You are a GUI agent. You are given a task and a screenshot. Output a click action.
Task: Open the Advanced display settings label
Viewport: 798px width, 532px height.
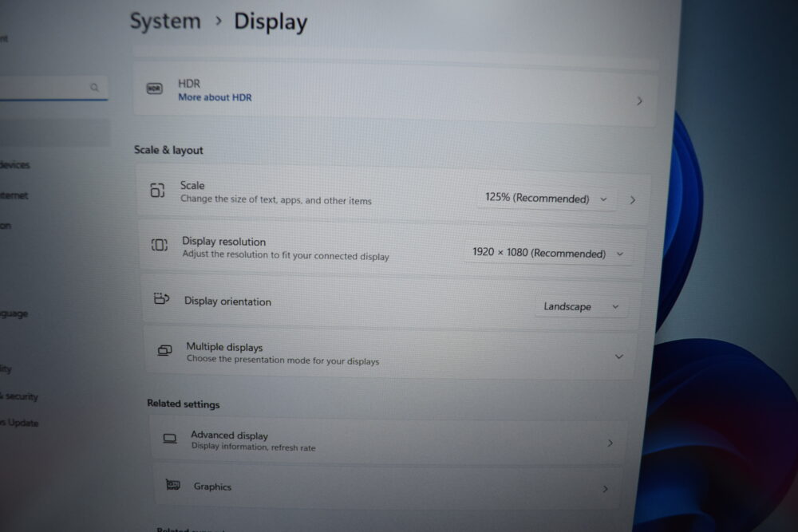pyautogui.click(x=229, y=435)
